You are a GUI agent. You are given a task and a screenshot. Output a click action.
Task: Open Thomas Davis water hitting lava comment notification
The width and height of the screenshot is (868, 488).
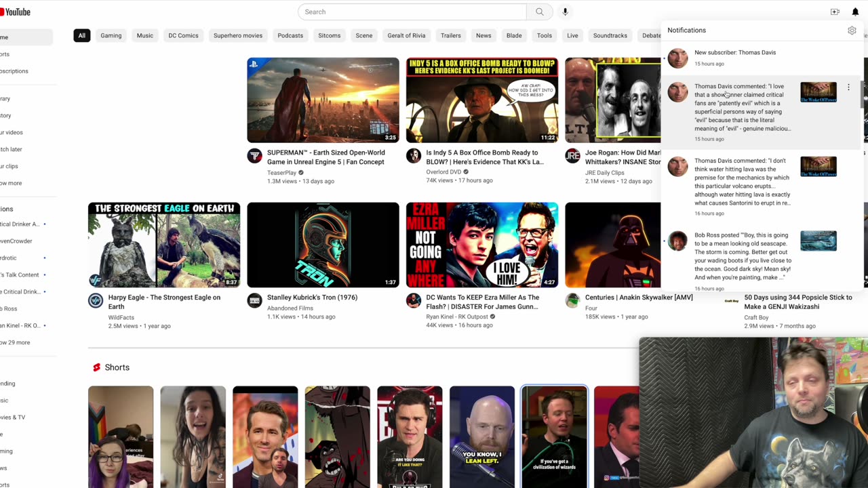[761, 187]
